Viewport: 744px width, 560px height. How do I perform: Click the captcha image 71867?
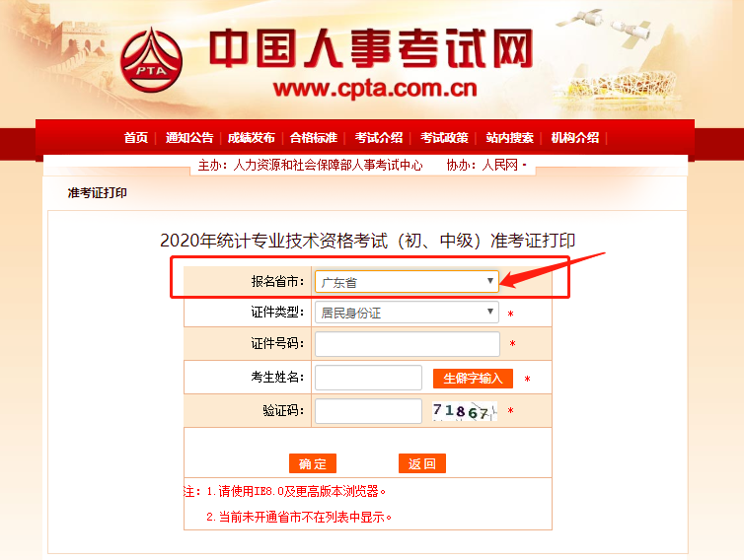click(465, 411)
